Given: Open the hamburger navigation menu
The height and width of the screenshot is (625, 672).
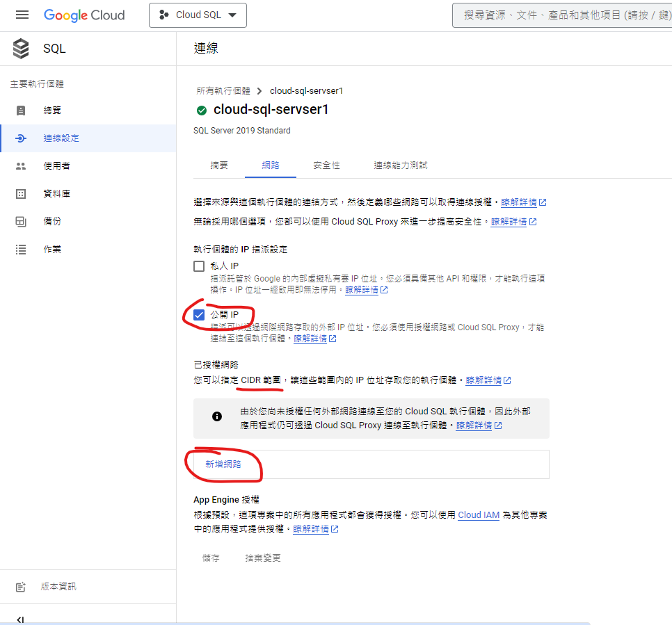Looking at the screenshot, I should click(22, 15).
